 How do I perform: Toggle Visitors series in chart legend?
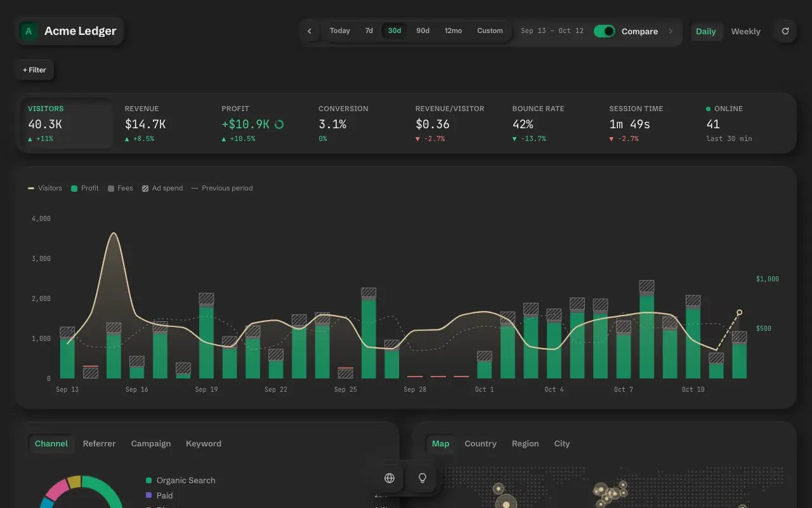point(45,188)
